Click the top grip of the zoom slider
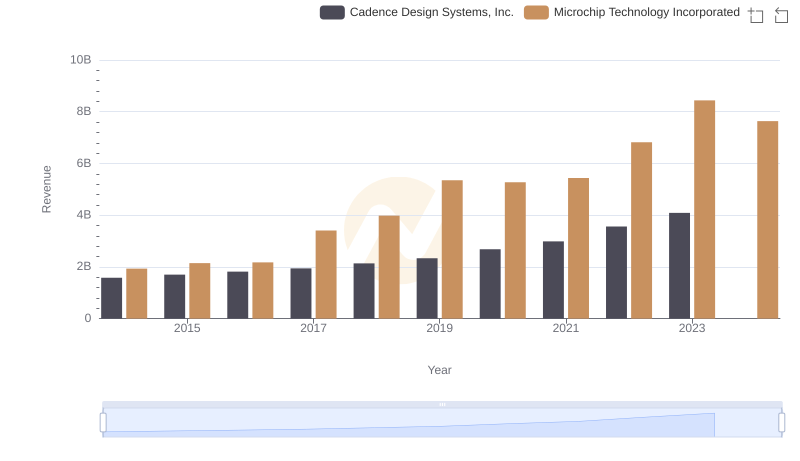 (442, 404)
